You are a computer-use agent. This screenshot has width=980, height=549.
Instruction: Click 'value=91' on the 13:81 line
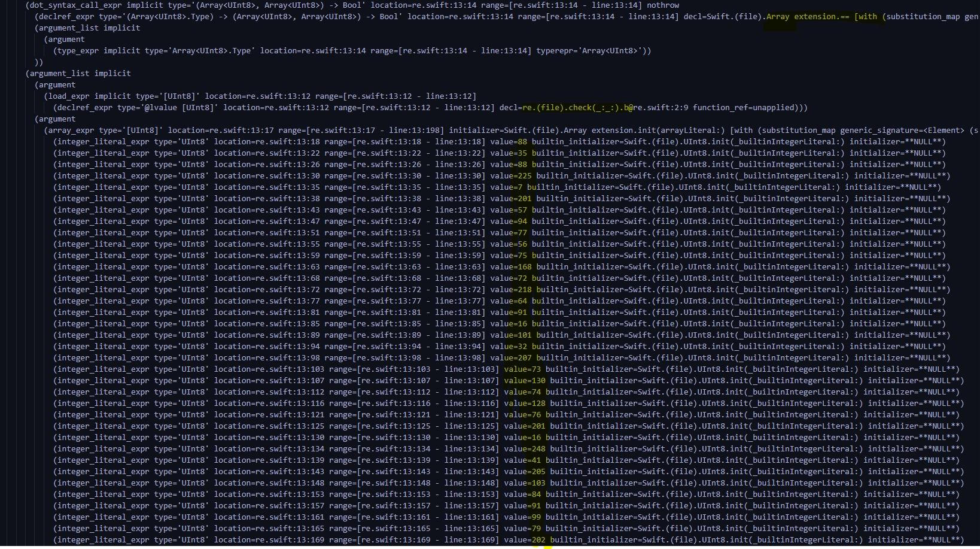509,312
